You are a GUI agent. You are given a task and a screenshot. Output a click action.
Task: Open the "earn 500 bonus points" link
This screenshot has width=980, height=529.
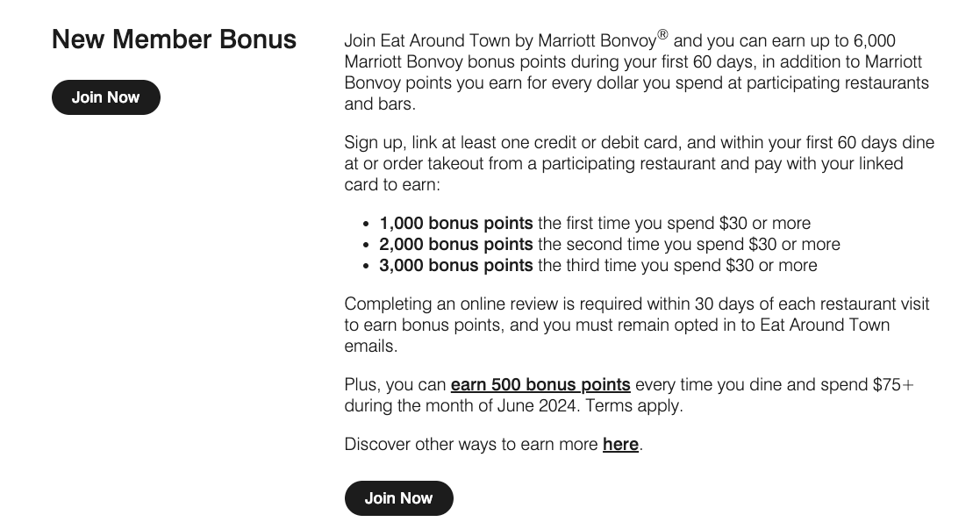pyautogui.click(x=540, y=384)
